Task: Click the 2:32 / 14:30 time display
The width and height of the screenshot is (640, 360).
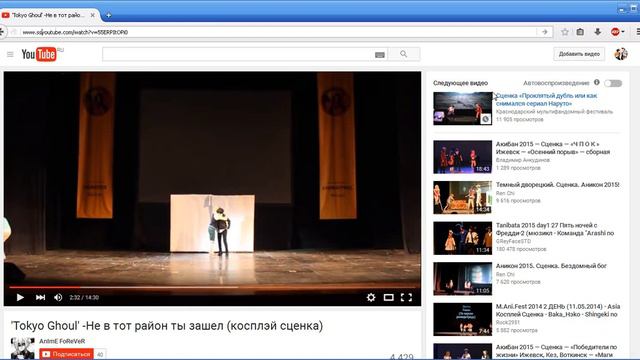Action: pos(84,298)
